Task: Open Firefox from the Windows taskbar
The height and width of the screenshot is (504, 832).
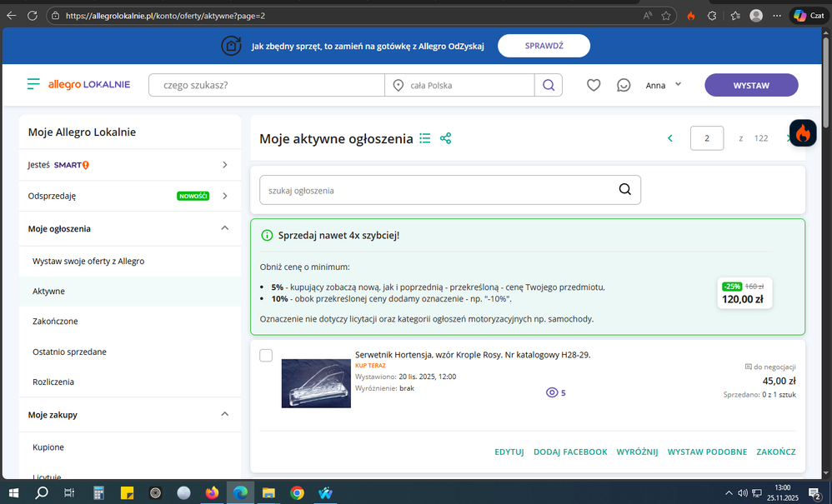Action: click(x=212, y=492)
